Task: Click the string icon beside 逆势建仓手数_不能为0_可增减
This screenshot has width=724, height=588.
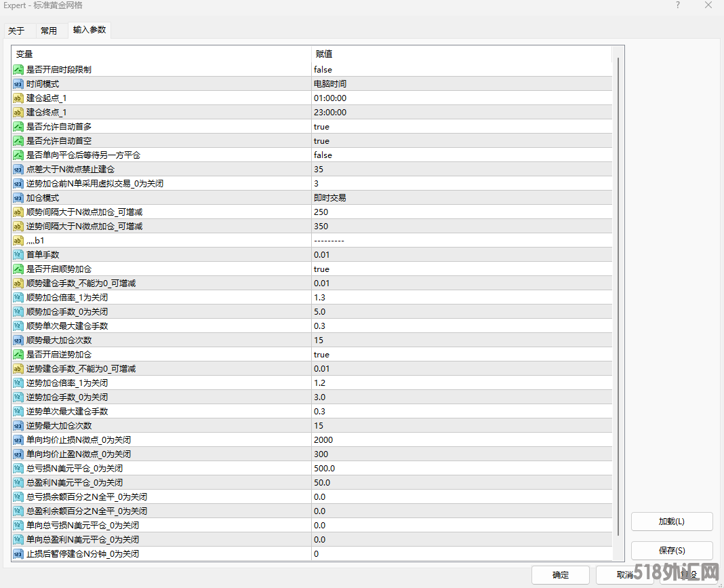Action: point(18,369)
